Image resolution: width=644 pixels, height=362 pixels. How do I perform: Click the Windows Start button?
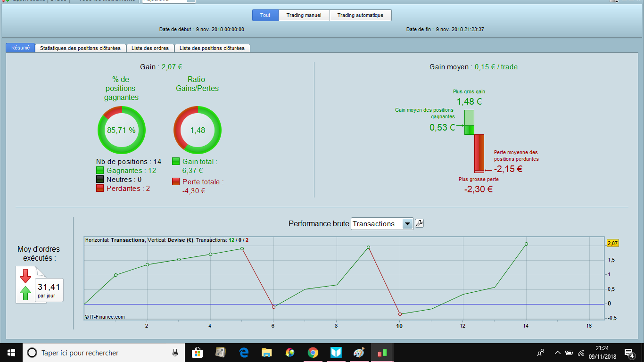(x=11, y=352)
